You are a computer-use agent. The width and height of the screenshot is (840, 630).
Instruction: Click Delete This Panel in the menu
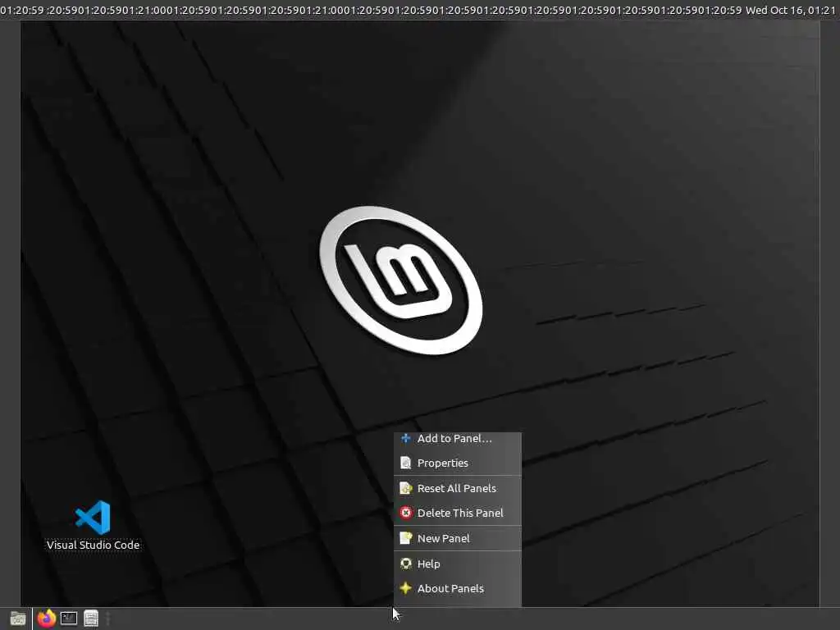[x=458, y=513]
